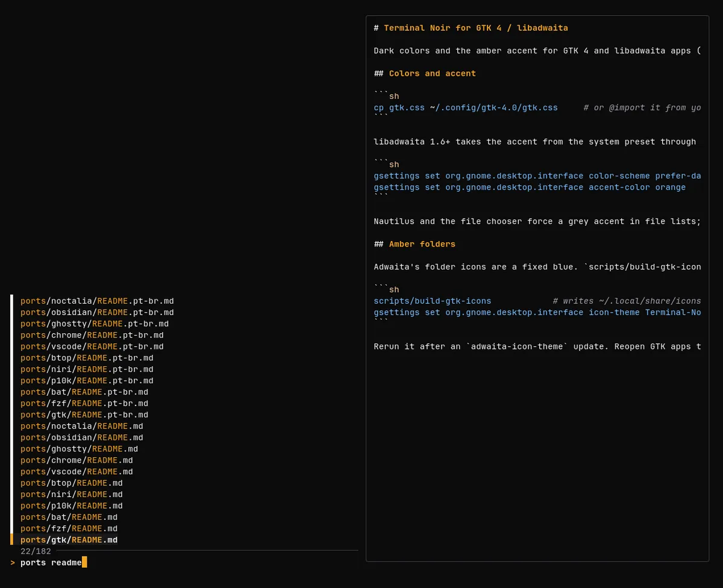Screen dimensions: 723x588
Task: Select ports/btop/README.md result
Action: [72, 483]
